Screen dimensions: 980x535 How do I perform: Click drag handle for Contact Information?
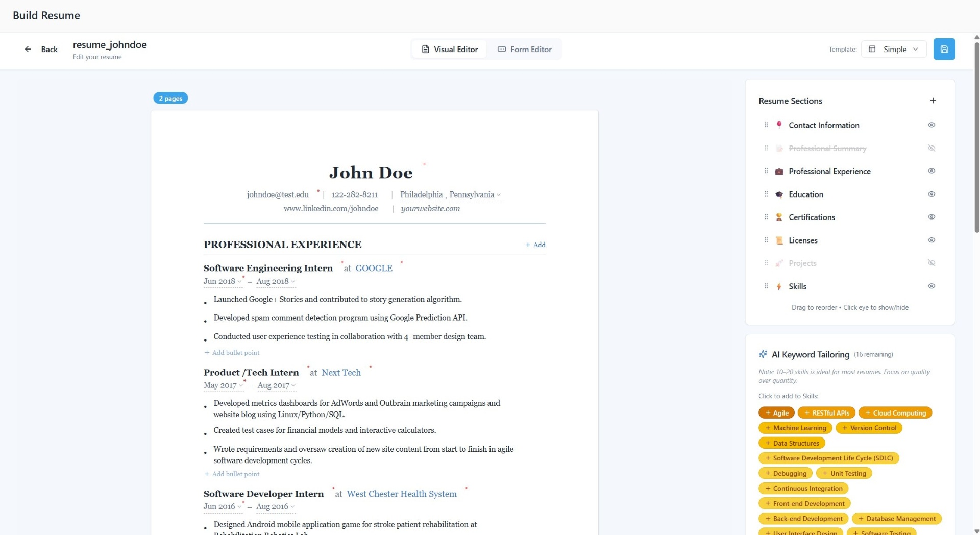pyautogui.click(x=766, y=125)
